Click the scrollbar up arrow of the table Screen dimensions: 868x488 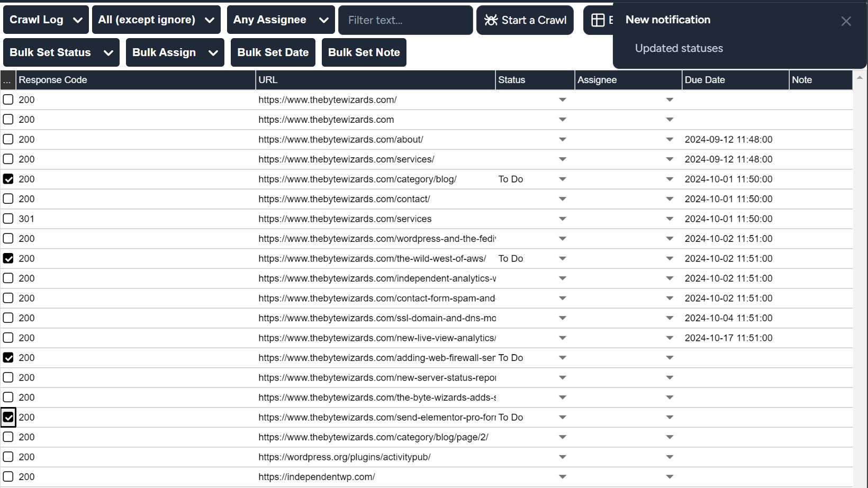[860, 78]
